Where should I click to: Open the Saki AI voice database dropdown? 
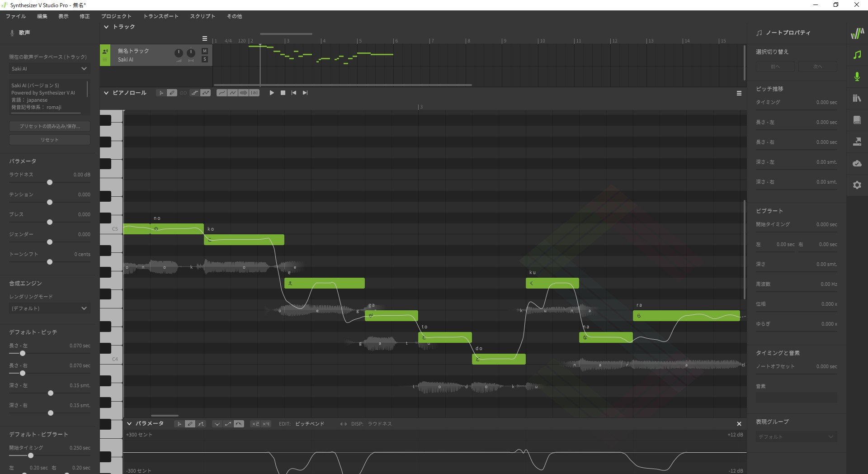click(49, 69)
